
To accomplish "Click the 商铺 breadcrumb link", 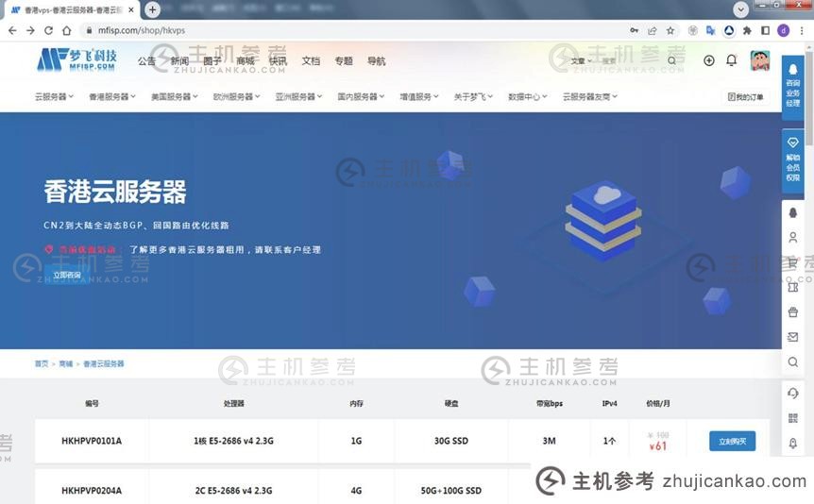I will tap(66, 364).
